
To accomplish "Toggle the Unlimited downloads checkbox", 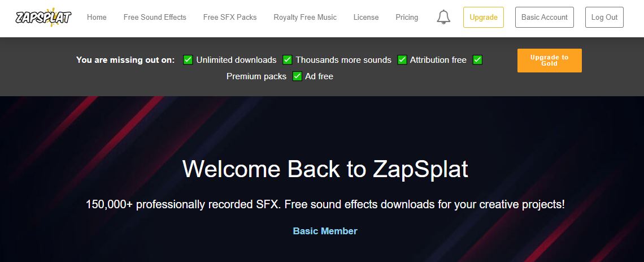I will click(188, 60).
